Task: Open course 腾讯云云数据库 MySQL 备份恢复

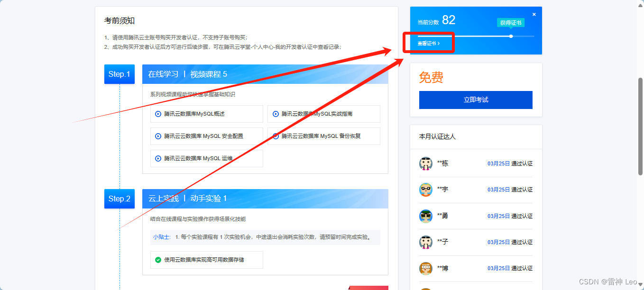Action: [323, 136]
